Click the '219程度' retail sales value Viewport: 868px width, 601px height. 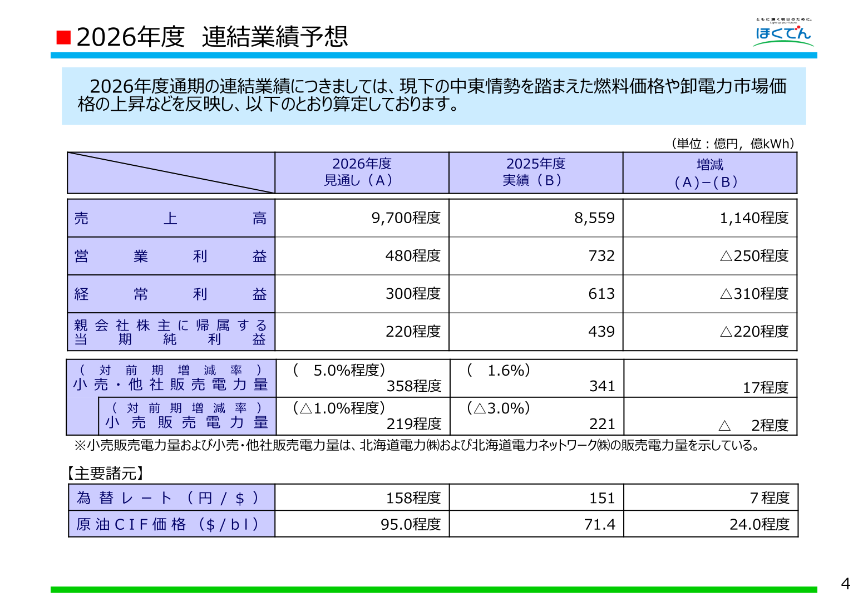(414, 423)
